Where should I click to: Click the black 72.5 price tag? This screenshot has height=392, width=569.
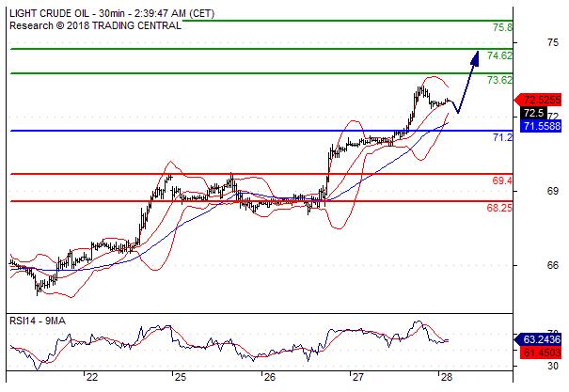point(532,112)
